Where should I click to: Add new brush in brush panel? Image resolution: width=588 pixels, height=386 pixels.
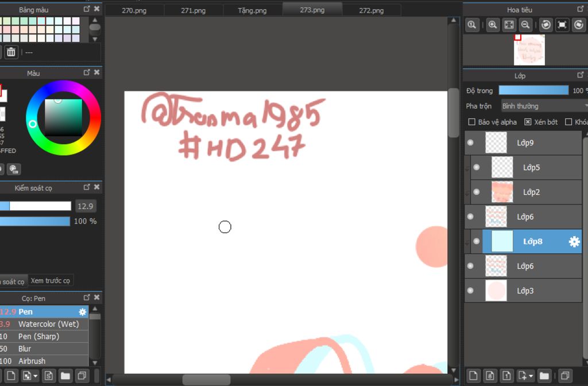(x=11, y=376)
